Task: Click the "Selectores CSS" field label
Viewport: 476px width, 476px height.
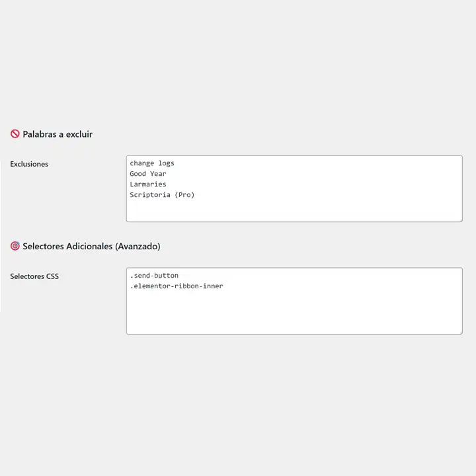Action: (34, 276)
